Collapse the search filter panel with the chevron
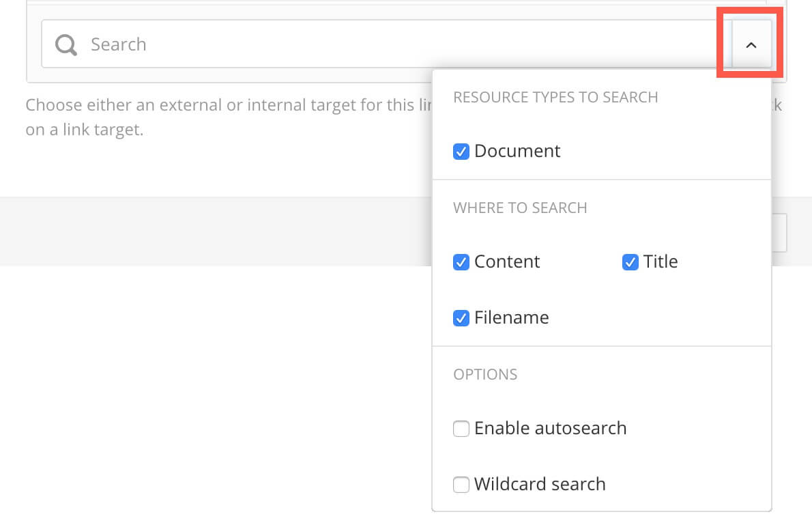This screenshot has width=812, height=523. click(751, 44)
